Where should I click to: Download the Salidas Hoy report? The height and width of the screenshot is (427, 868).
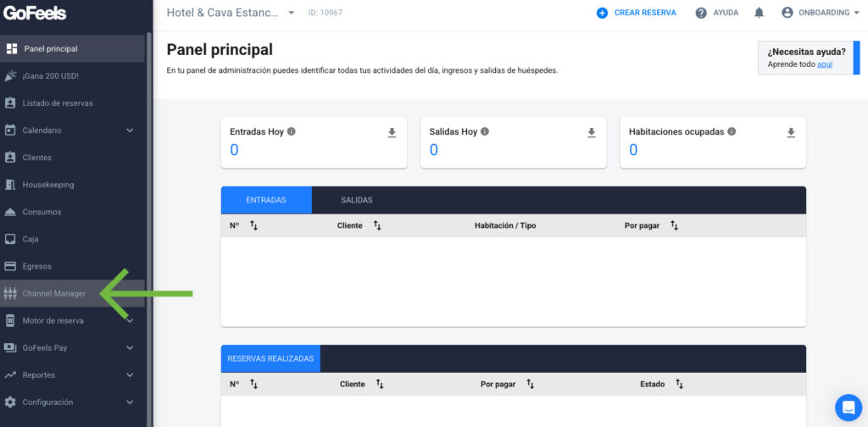coord(592,133)
